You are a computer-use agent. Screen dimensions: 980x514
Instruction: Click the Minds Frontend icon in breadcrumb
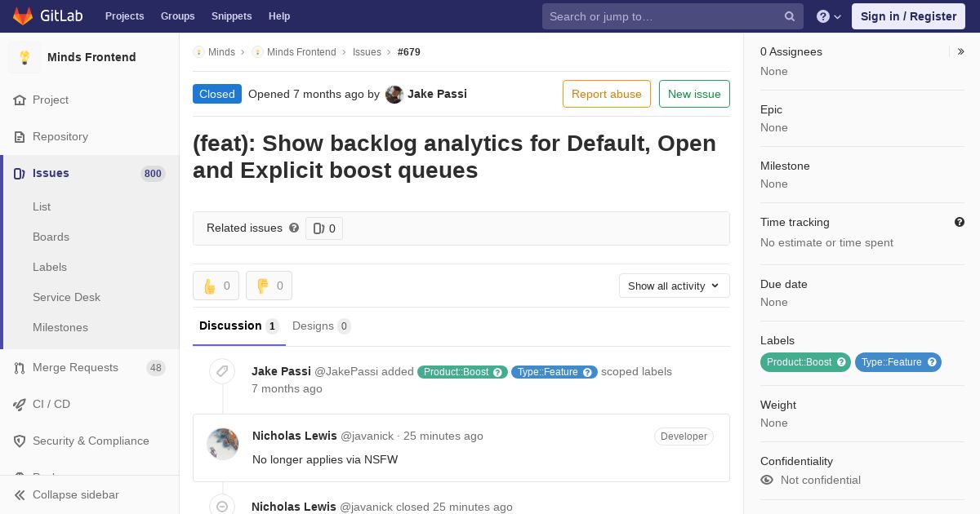[257, 51]
